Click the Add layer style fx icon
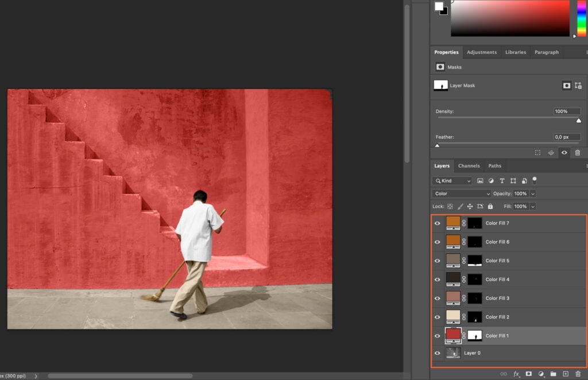This screenshot has height=380, width=588. click(516, 374)
